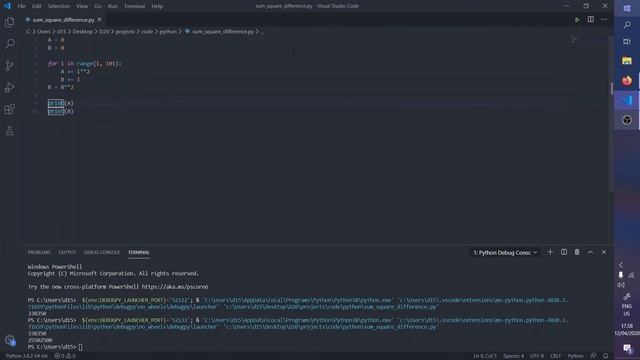
Task: Split the terminal panel
Action: tap(564, 252)
